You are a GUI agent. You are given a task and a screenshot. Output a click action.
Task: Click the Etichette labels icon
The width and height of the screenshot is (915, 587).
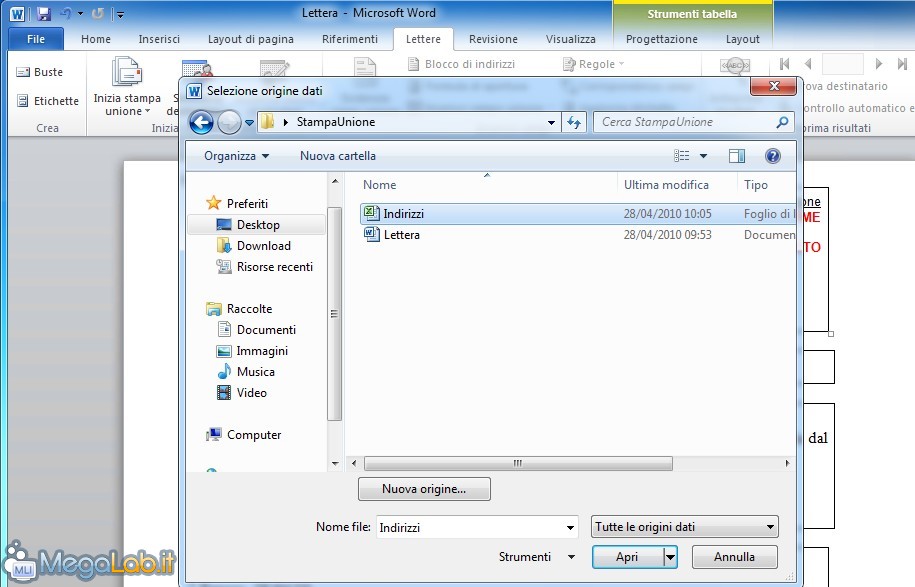click(x=23, y=101)
